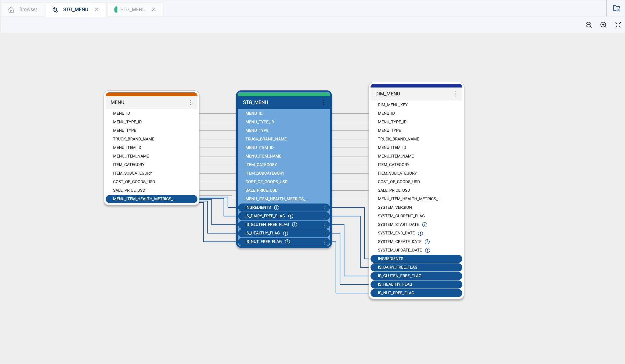Open the DIM_MENU node options menu
The image size is (625, 364).
pyautogui.click(x=456, y=94)
